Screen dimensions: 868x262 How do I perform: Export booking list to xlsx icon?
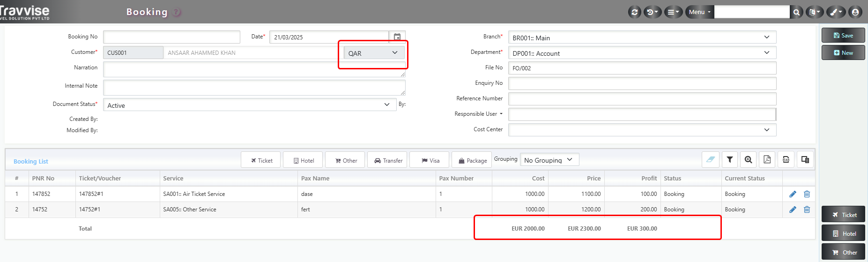point(786,159)
